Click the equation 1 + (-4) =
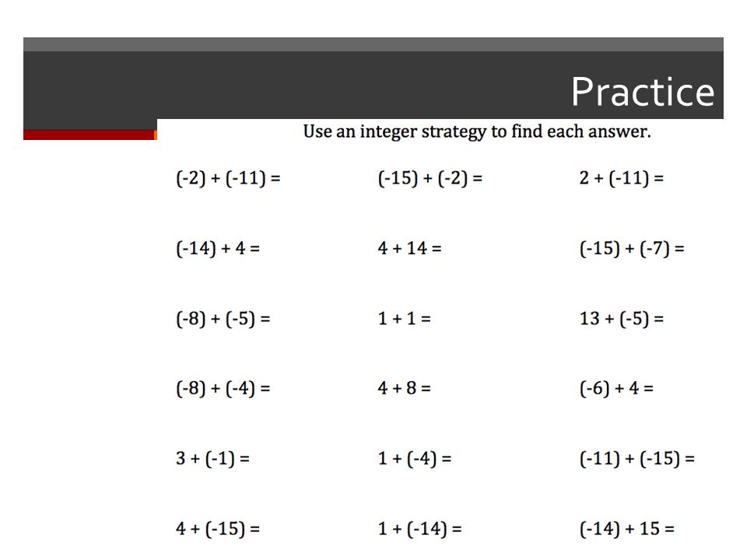 (x=415, y=458)
